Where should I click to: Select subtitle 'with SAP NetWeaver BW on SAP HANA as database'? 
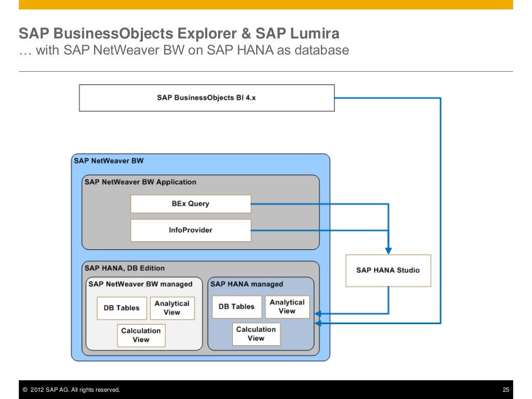pos(192,50)
